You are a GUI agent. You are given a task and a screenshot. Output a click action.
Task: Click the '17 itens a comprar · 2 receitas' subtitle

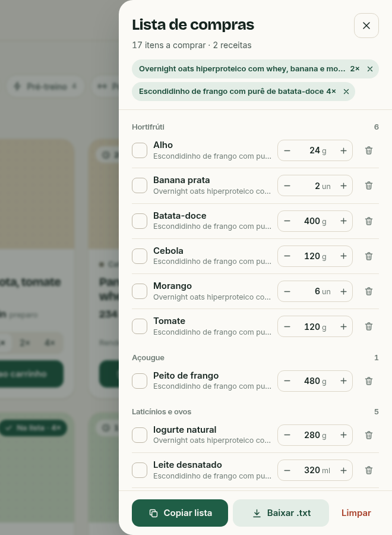pyautogui.click(x=192, y=45)
